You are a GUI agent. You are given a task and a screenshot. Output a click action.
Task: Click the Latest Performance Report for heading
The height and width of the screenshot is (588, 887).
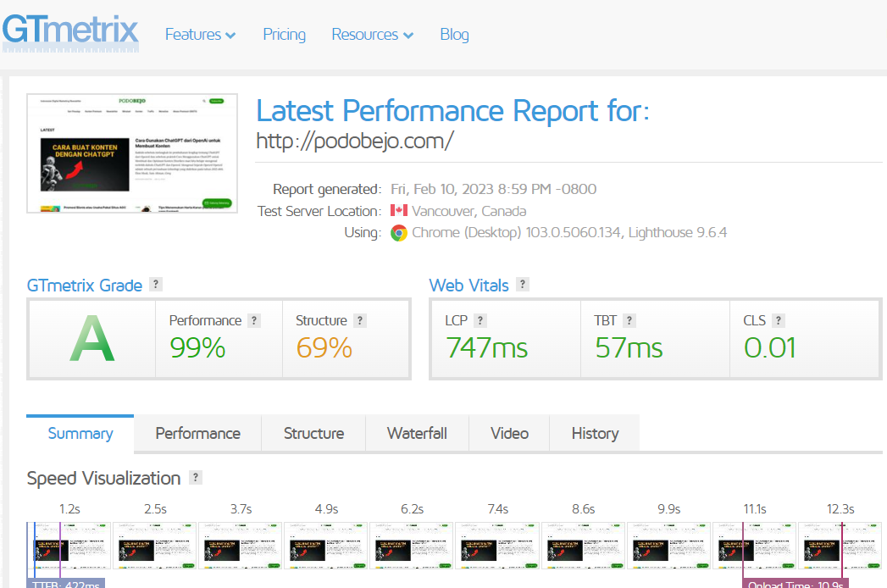[x=453, y=111]
